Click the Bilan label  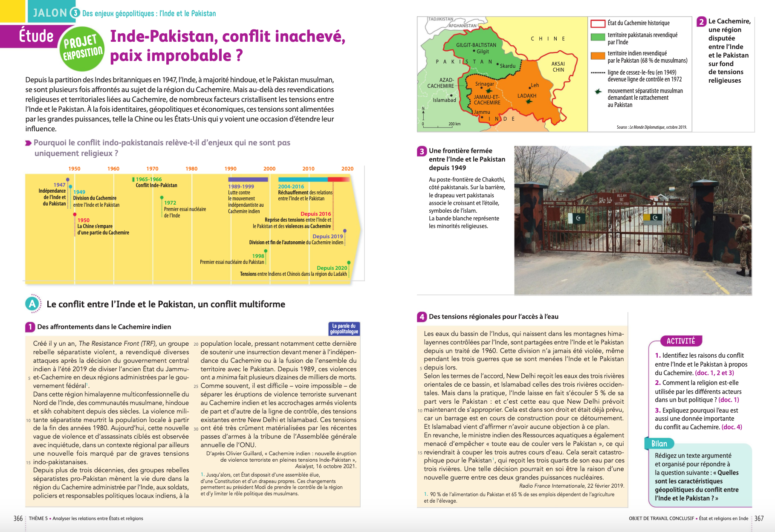[659, 444]
